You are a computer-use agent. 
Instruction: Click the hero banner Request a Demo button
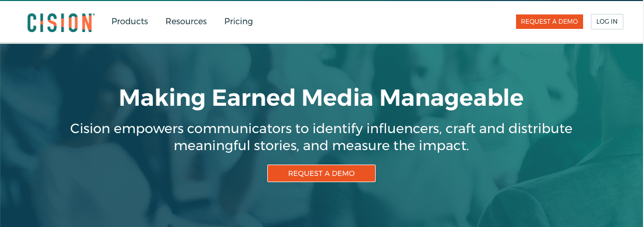click(321, 173)
